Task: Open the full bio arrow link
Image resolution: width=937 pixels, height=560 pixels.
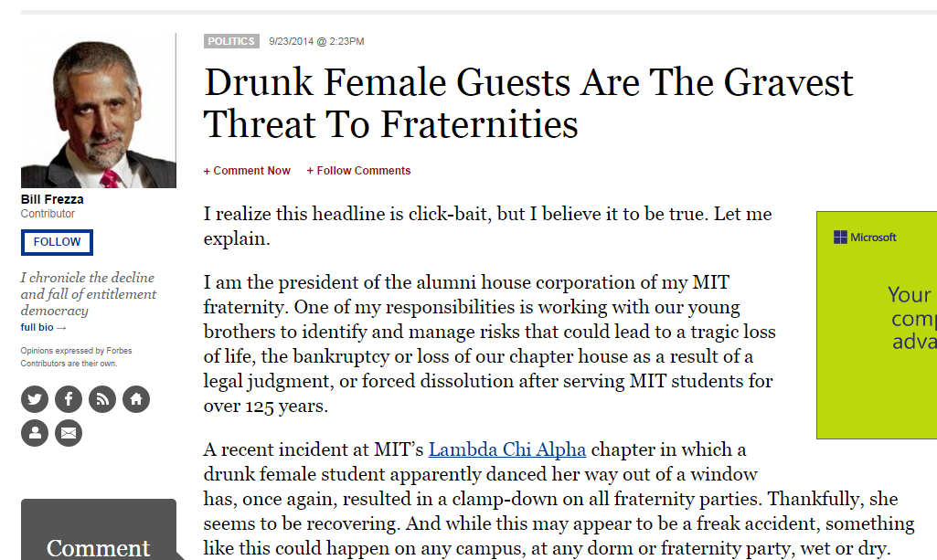Action: coord(44,327)
